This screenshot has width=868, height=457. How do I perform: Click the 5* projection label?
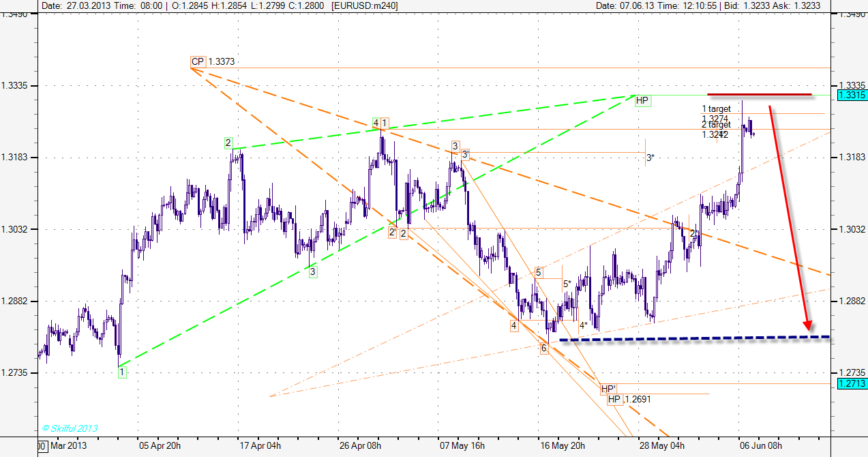[567, 284]
